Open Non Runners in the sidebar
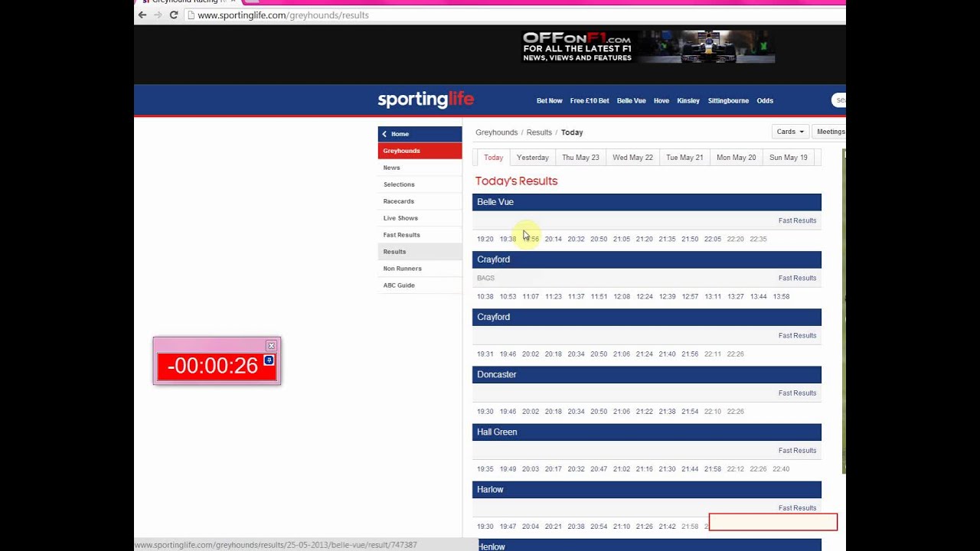The width and height of the screenshot is (980, 551). [420, 269]
